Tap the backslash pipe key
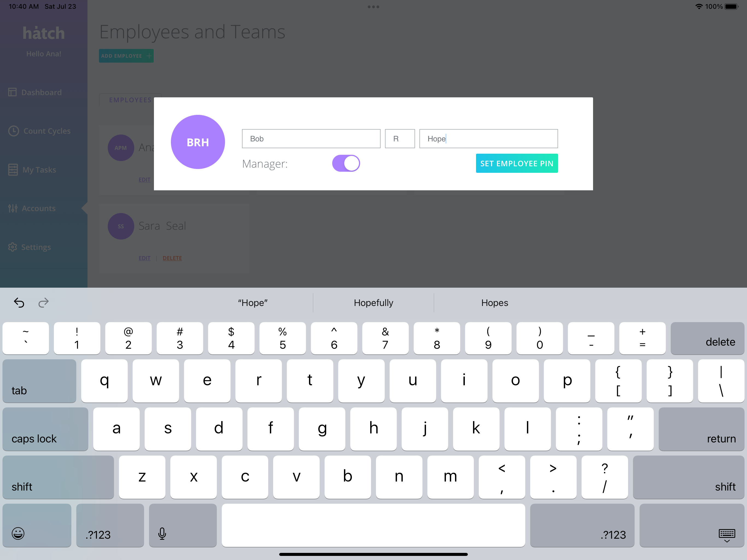The width and height of the screenshot is (747, 560). 721,381
